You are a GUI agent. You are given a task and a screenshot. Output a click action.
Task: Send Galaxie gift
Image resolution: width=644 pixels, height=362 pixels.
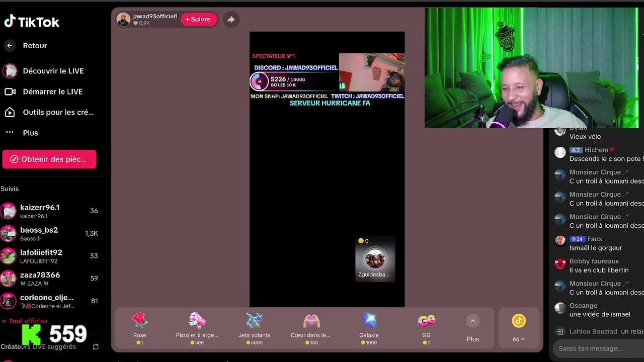(369, 328)
